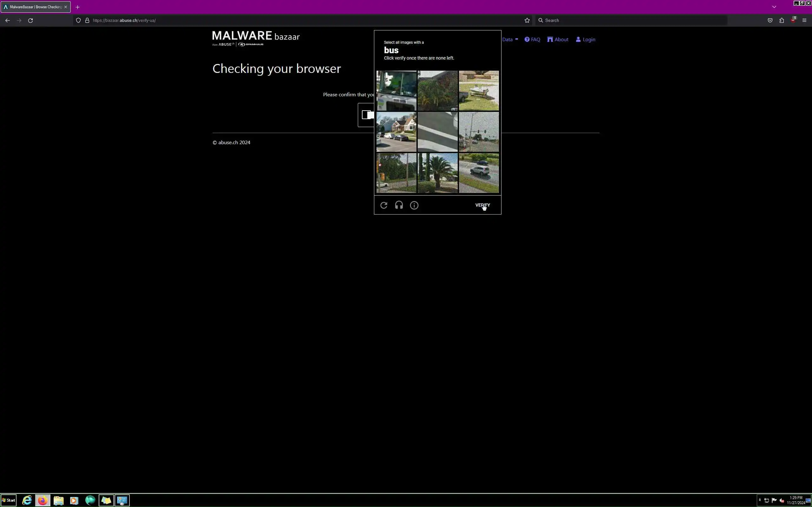This screenshot has height=507, width=812.
Task: Toggle the speaker volume tray icon
Action: 782,501
